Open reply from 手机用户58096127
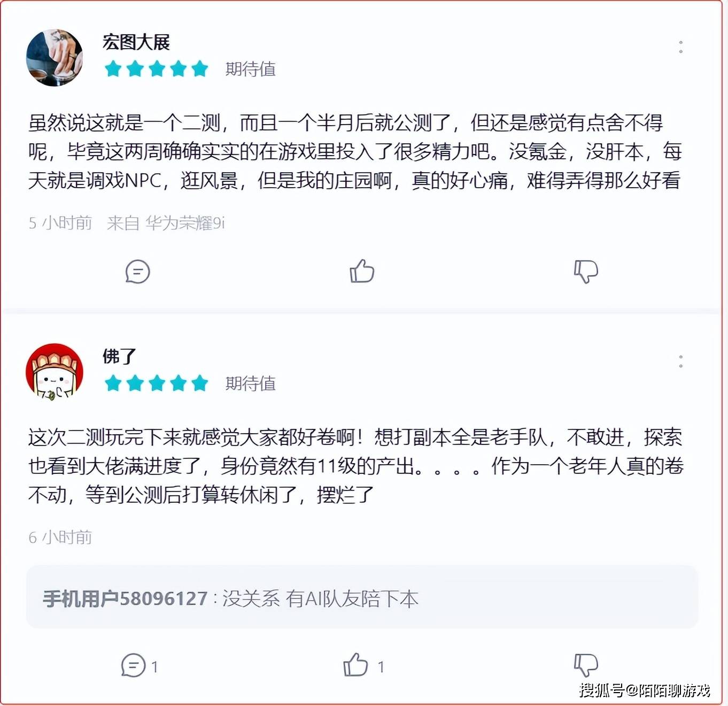Viewport: 728px width, 706px height. [362, 597]
